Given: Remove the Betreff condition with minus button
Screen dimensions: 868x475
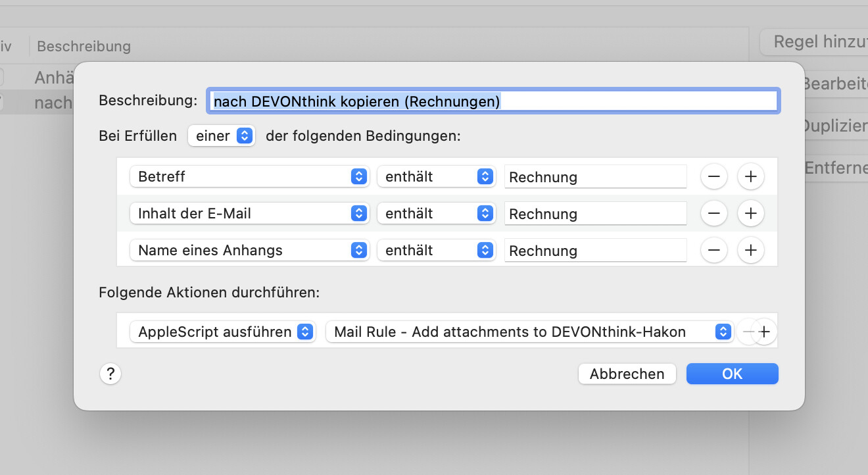Looking at the screenshot, I should pyautogui.click(x=714, y=176).
